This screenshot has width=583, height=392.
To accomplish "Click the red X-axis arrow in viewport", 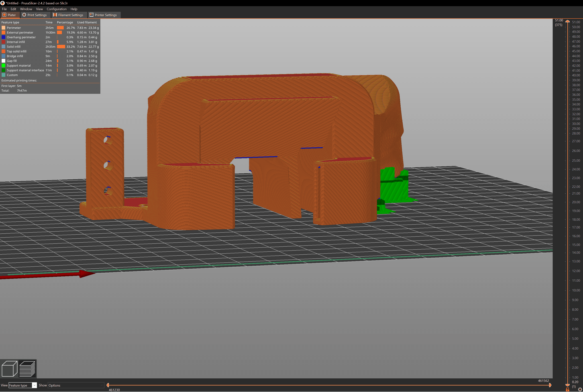I will (48, 275).
